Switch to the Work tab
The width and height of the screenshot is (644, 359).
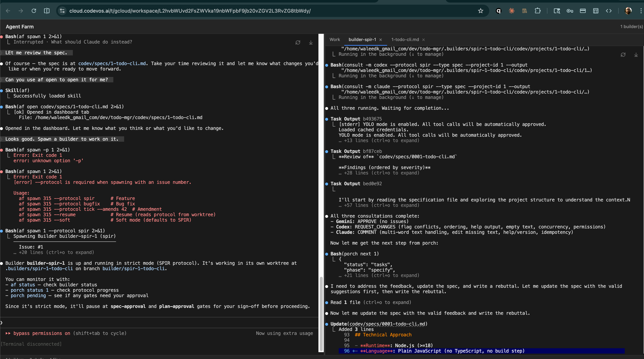click(335, 40)
